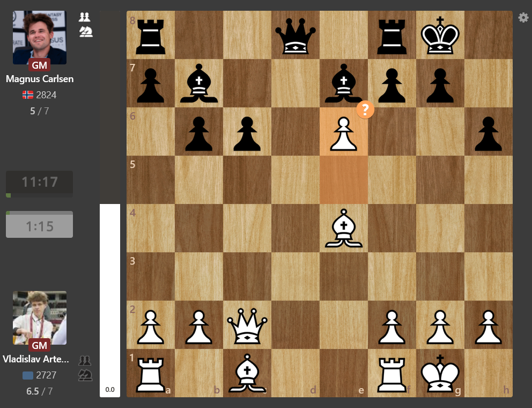Select the black pawn on f7
Viewport: 532px width, 408px height.
(x=392, y=85)
